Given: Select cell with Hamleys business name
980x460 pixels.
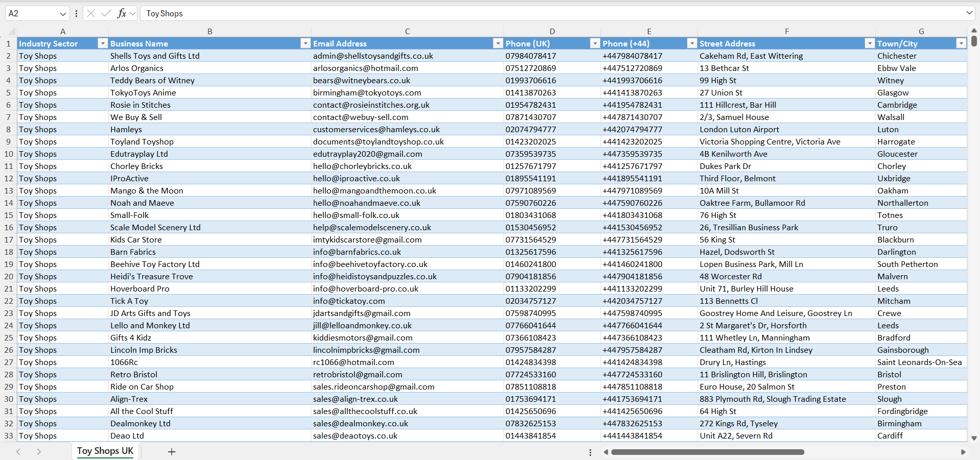Looking at the screenshot, I should coord(210,129).
